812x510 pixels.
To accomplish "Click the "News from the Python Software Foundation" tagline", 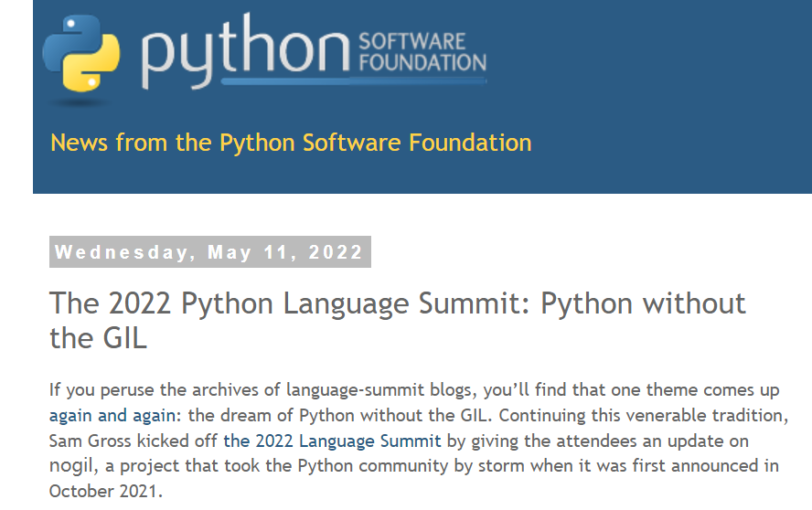I will 291,143.
